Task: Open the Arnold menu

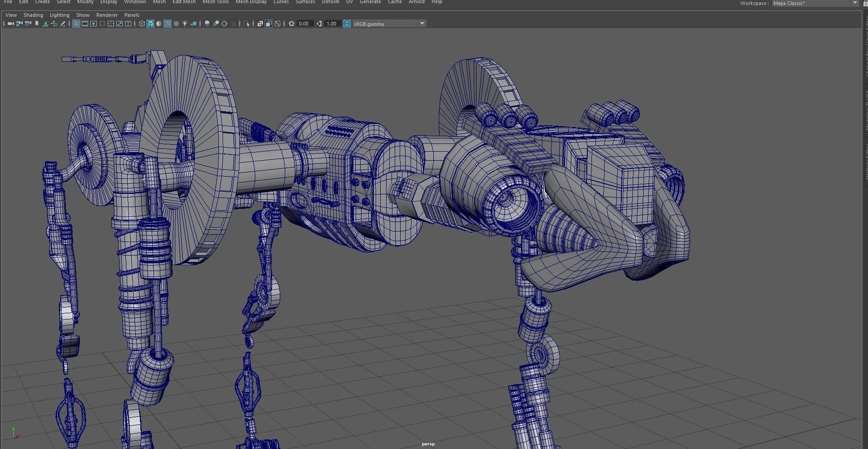Action: click(417, 2)
